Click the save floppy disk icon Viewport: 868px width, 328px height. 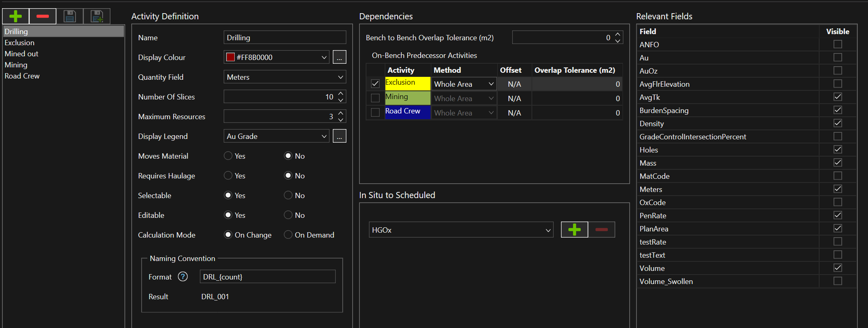click(x=70, y=16)
